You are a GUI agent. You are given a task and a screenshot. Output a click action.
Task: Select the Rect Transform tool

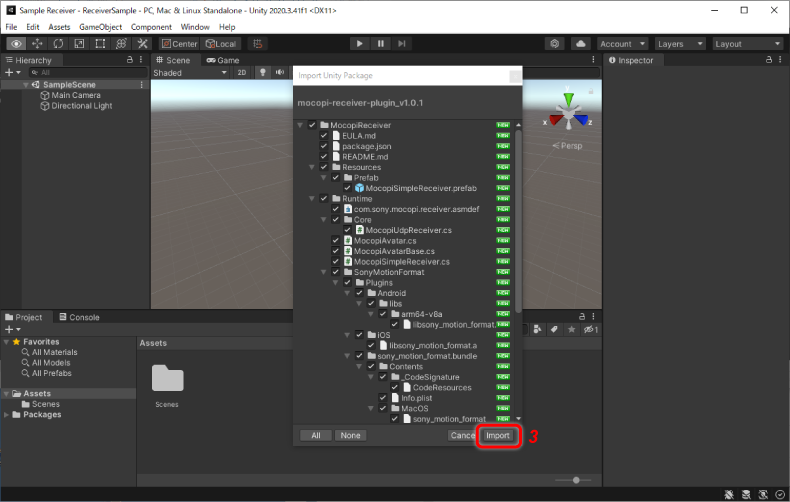[x=101, y=44]
